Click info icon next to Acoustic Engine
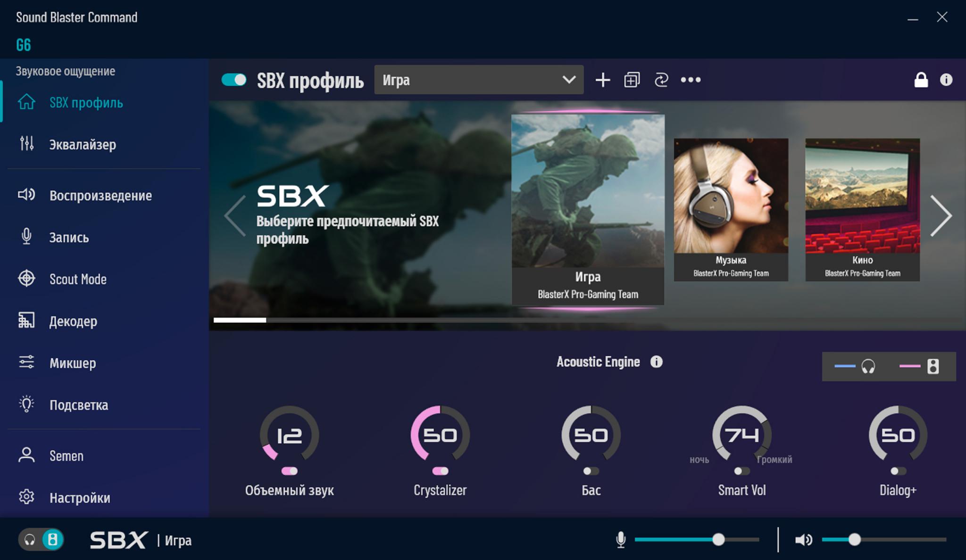The width and height of the screenshot is (966, 560). click(x=656, y=362)
